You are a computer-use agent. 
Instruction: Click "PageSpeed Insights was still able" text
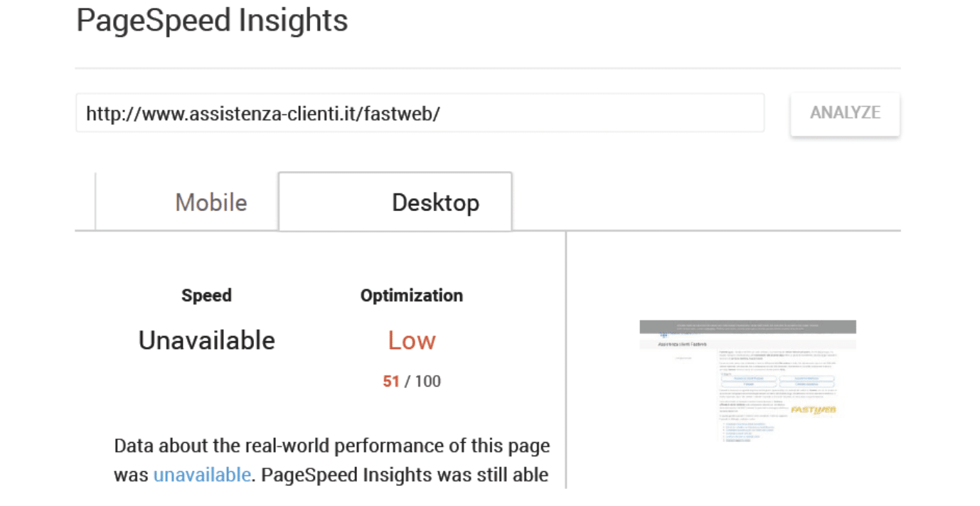click(404, 475)
